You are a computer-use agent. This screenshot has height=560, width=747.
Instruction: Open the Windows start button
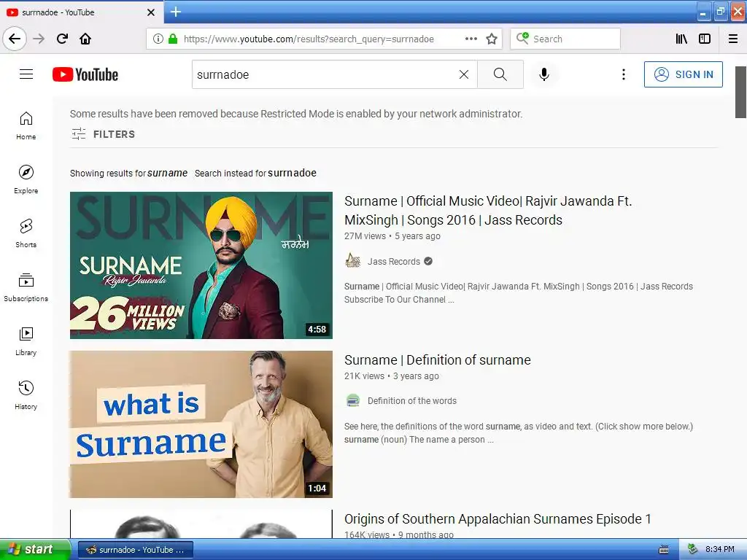click(x=35, y=549)
